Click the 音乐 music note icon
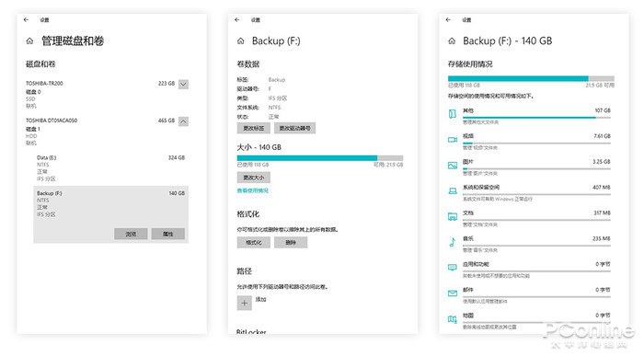 pyautogui.click(x=453, y=242)
